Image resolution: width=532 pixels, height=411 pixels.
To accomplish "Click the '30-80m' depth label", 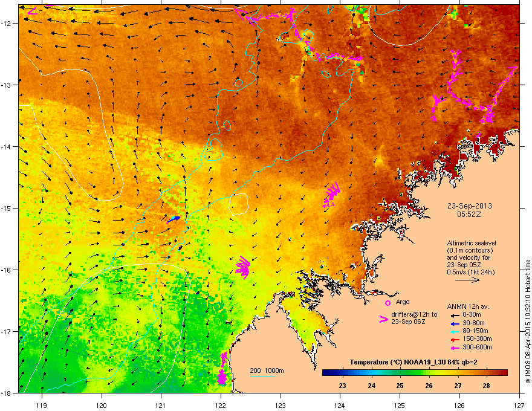I will coord(473,323).
